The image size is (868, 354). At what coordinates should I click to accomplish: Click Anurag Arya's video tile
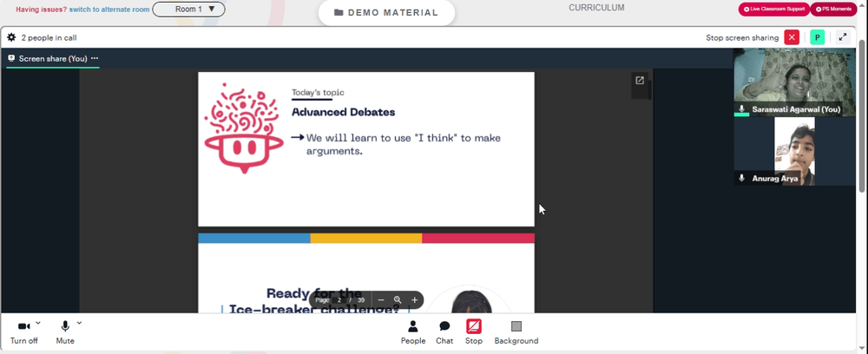795,151
